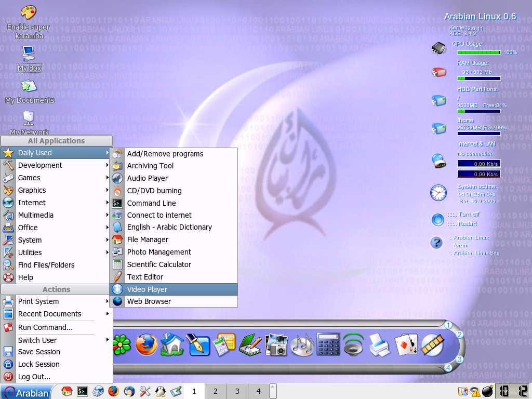Open the My Box desktop icon
The height and width of the screenshot is (399, 532).
tap(29, 58)
